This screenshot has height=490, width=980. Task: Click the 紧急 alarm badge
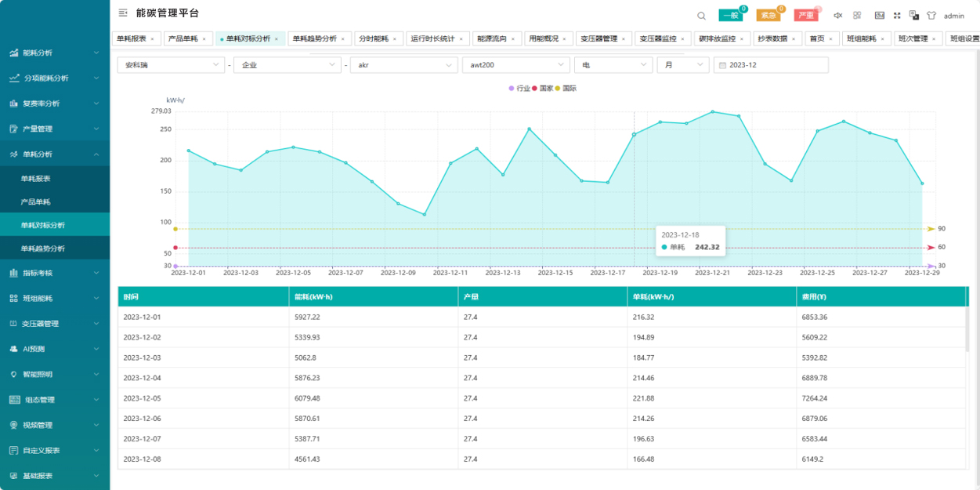point(768,15)
